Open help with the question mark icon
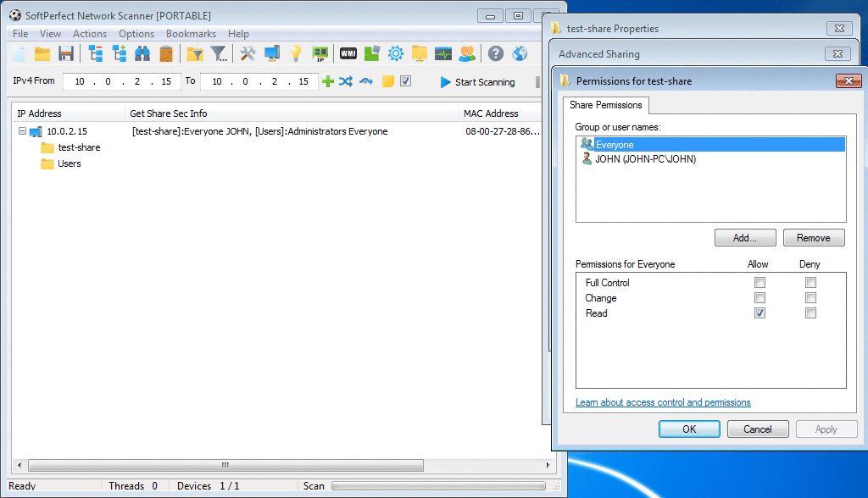This screenshot has width=868, height=498. [496, 53]
